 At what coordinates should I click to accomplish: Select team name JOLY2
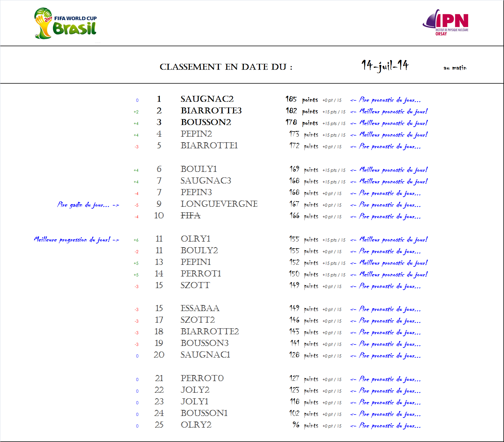coord(195,390)
